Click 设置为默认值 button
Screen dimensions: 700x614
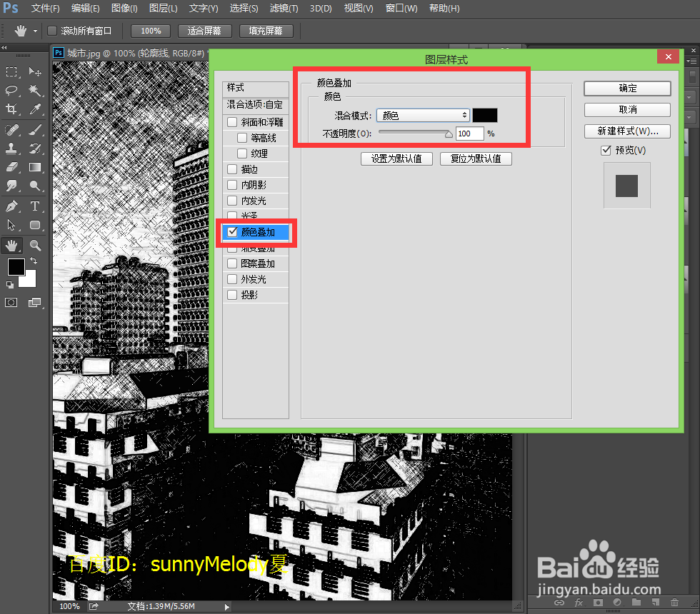396,158
